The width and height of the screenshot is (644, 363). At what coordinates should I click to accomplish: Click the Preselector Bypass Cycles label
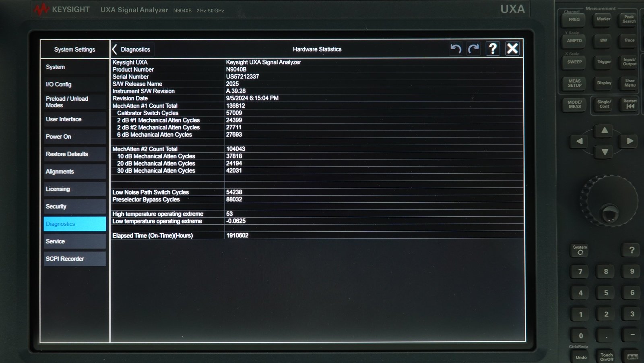coord(146,199)
